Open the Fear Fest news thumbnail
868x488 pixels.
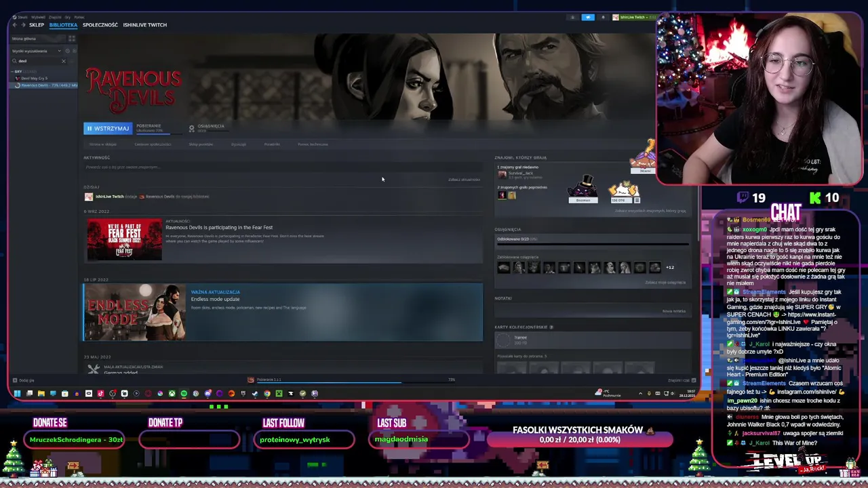coord(124,239)
